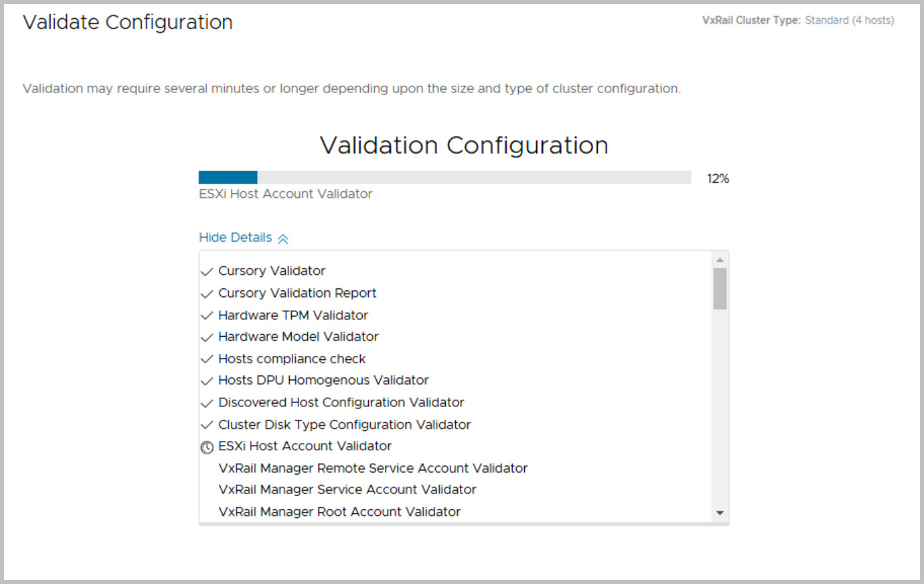Select VxRail Manager Service Account Validator entry

point(347,489)
